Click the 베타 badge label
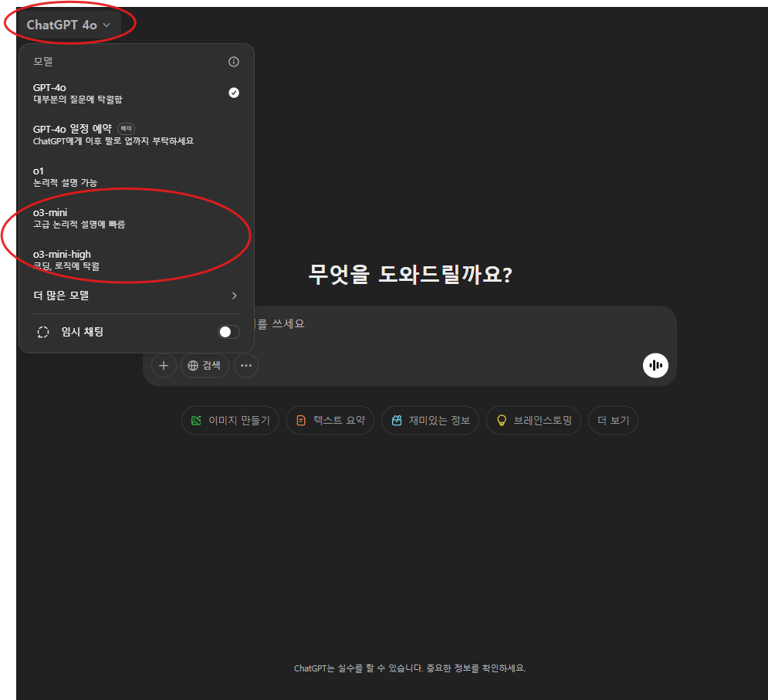The image size is (768, 700). [x=127, y=128]
